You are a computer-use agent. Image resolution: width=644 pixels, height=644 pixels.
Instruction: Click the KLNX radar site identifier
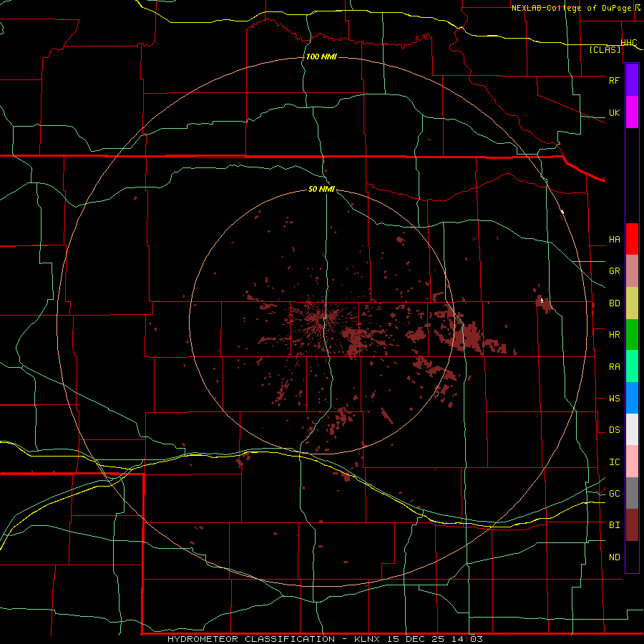(367, 639)
